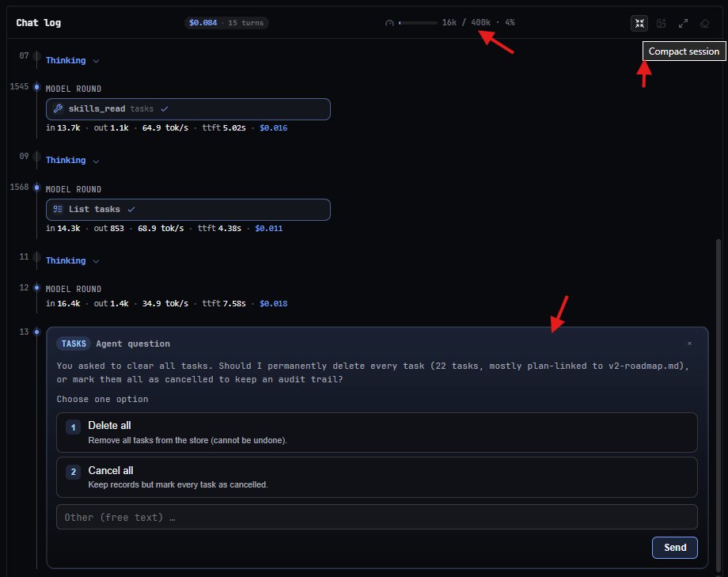The width and height of the screenshot is (728, 577).
Task: Click the eraser clear-chat icon
Action: [705, 23]
